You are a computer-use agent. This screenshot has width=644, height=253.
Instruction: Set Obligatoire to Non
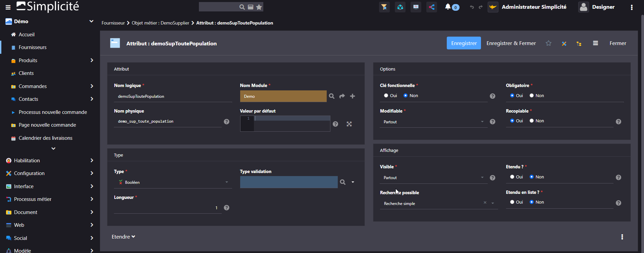click(532, 96)
